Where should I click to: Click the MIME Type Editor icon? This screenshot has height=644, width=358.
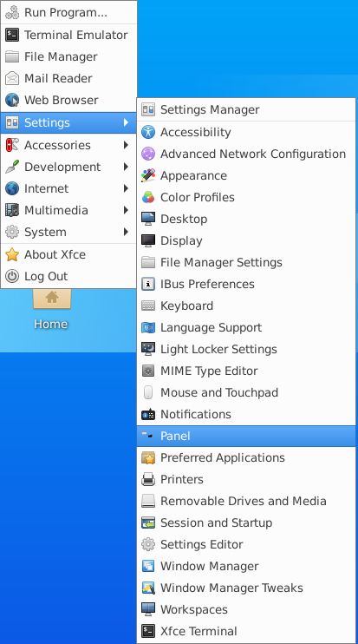click(148, 371)
